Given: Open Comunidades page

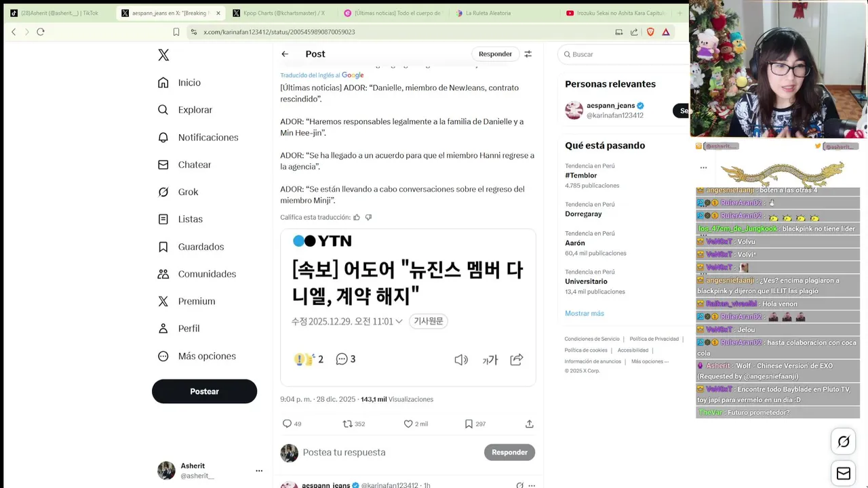Looking at the screenshot, I should [x=197, y=274].
